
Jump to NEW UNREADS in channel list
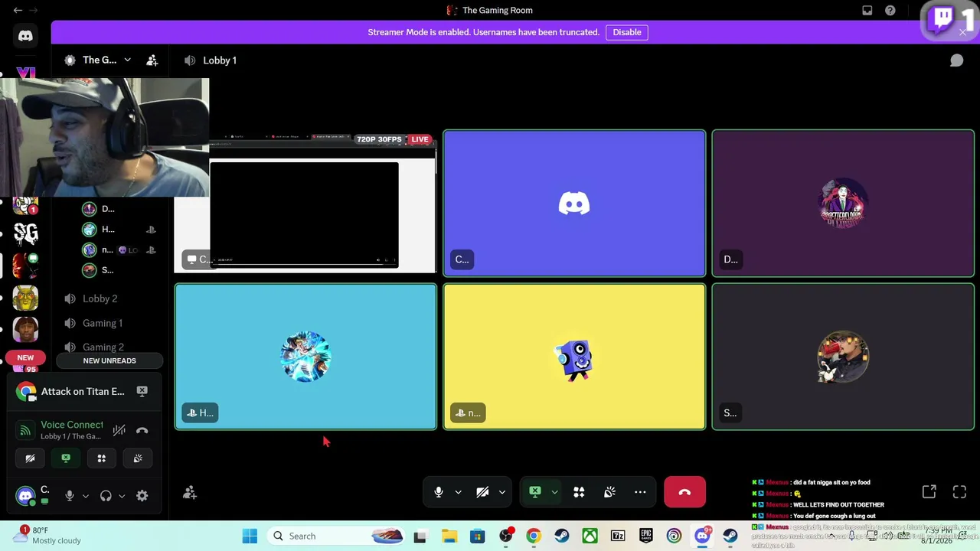click(109, 360)
